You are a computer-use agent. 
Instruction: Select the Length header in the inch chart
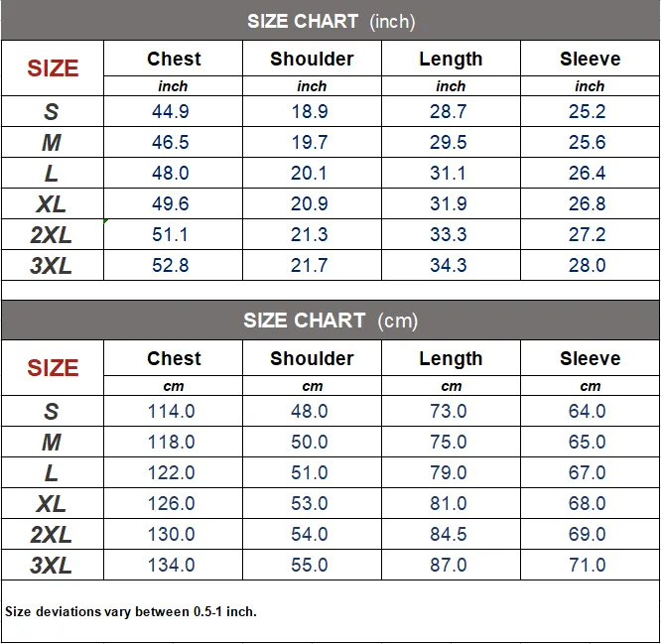click(x=451, y=60)
